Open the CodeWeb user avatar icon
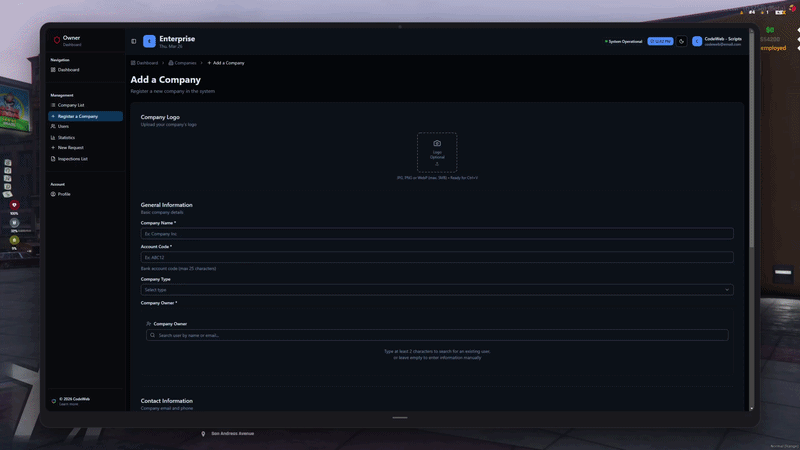Screen dimensions: 800x450 click(x=697, y=41)
